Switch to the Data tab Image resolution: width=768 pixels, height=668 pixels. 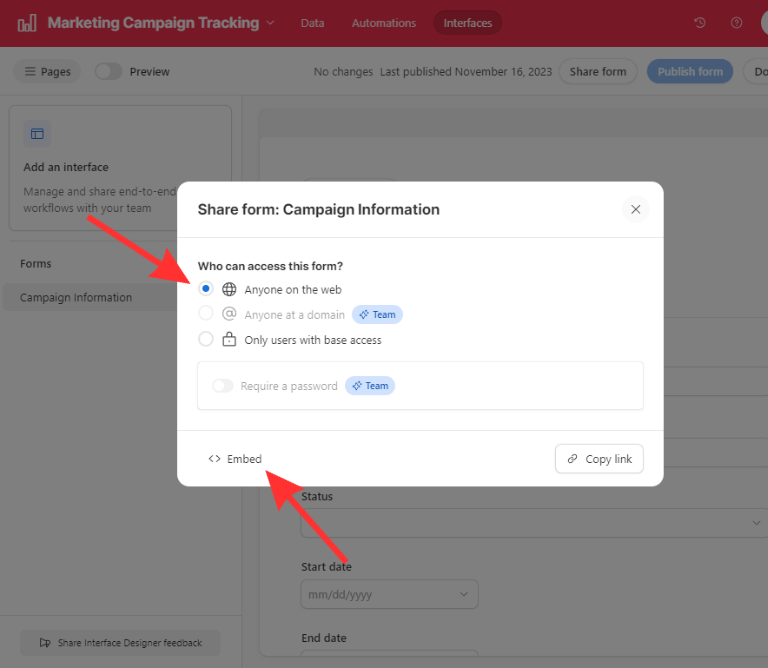click(312, 23)
